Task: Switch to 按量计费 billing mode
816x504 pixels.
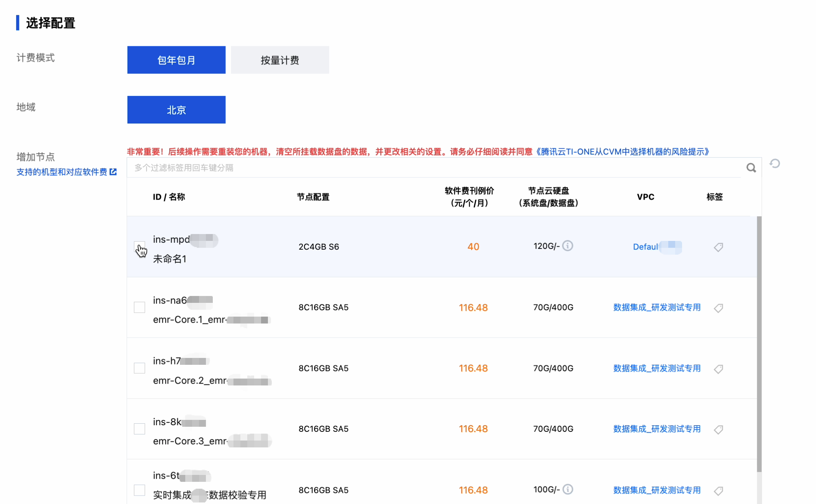Action: click(280, 60)
